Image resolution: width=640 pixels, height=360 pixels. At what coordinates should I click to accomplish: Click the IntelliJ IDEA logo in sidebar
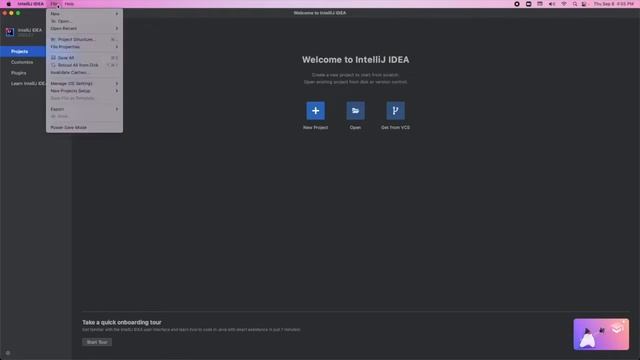point(10,32)
